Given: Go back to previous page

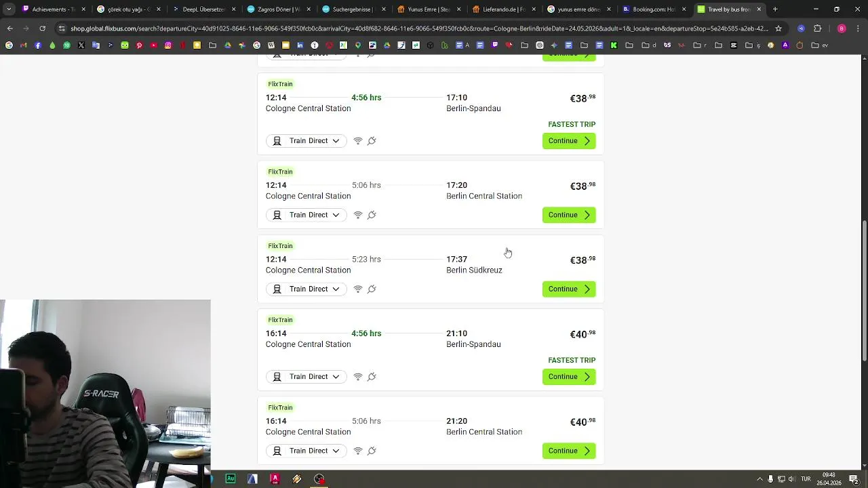Looking at the screenshot, I should click(9, 28).
